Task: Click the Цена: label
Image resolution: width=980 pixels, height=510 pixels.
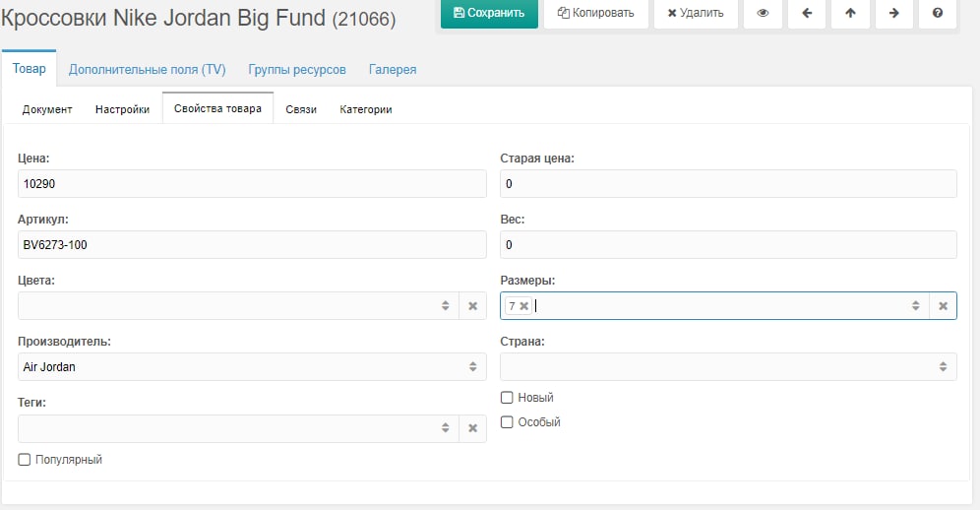Action: (33, 159)
